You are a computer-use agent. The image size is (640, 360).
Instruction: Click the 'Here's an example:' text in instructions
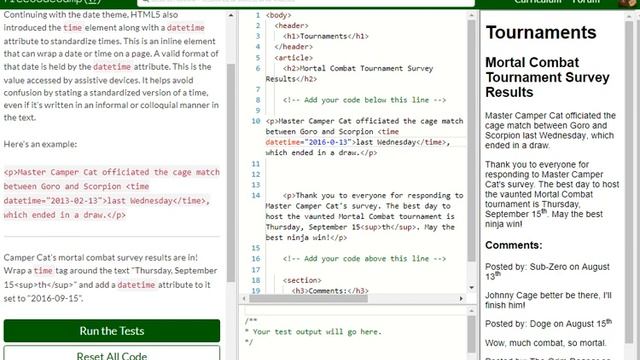pyautogui.click(x=40, y=144)
